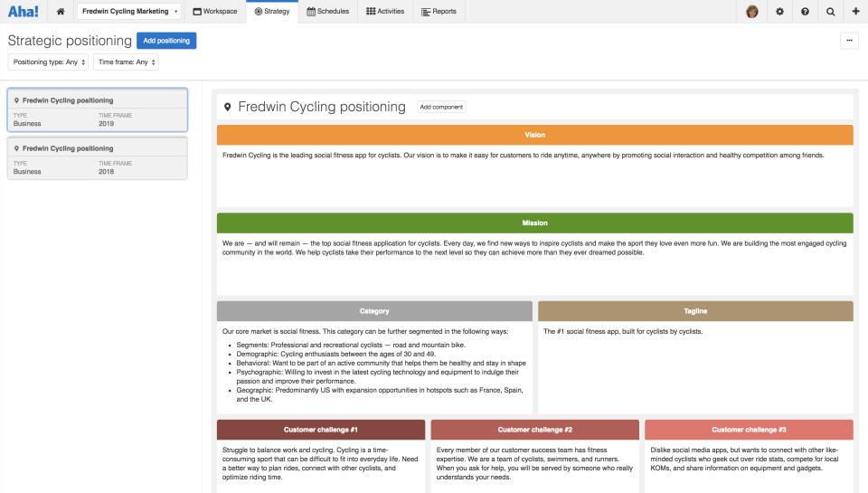Select the 2018 Fredwin Cycling positioning card
The image size is (868, 493).
tap(98, 157)
